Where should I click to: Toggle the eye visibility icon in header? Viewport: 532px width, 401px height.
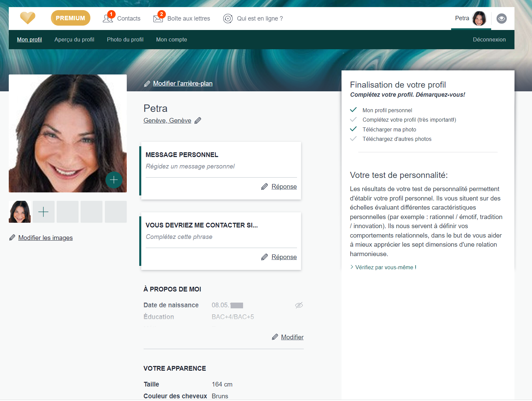[x=501, y=19]
